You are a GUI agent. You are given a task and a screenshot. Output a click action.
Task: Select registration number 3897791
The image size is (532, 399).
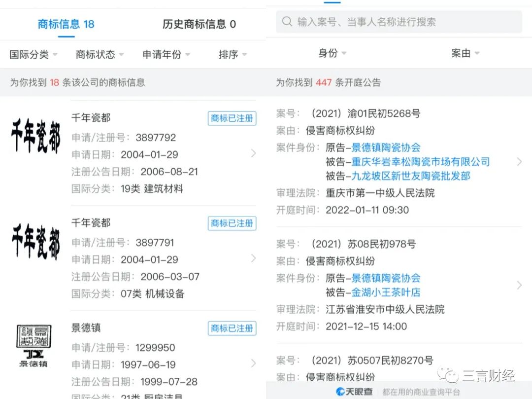[155, 243]
